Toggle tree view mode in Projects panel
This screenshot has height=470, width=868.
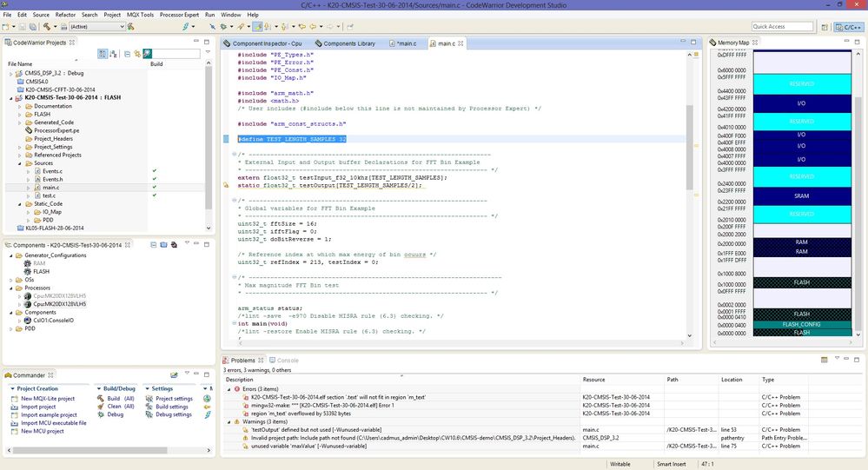pos(103,54)
